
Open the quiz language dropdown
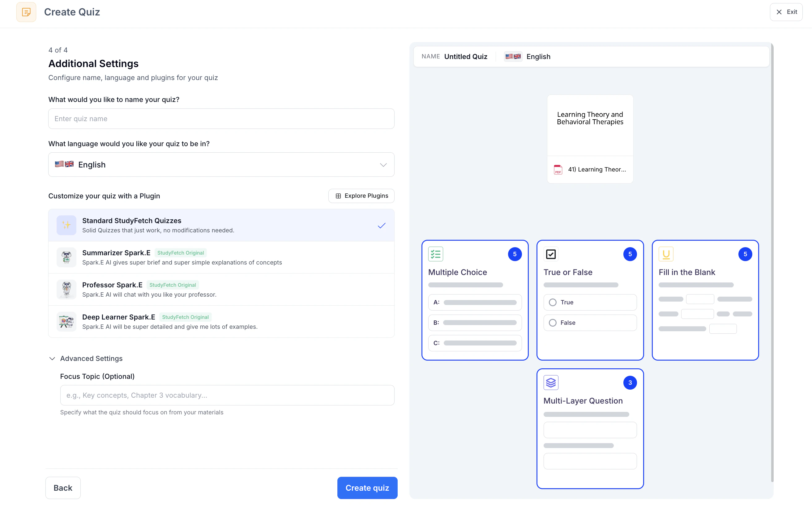point(221,165)
